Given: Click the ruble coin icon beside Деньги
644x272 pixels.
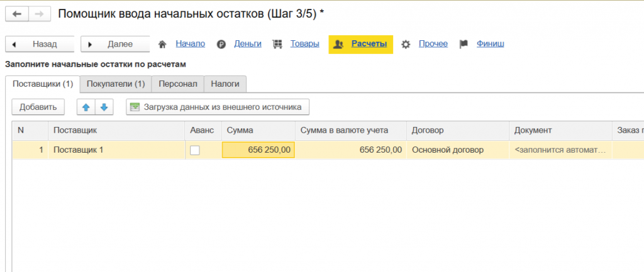Looking at the screenshot, I should coord(221,45).
